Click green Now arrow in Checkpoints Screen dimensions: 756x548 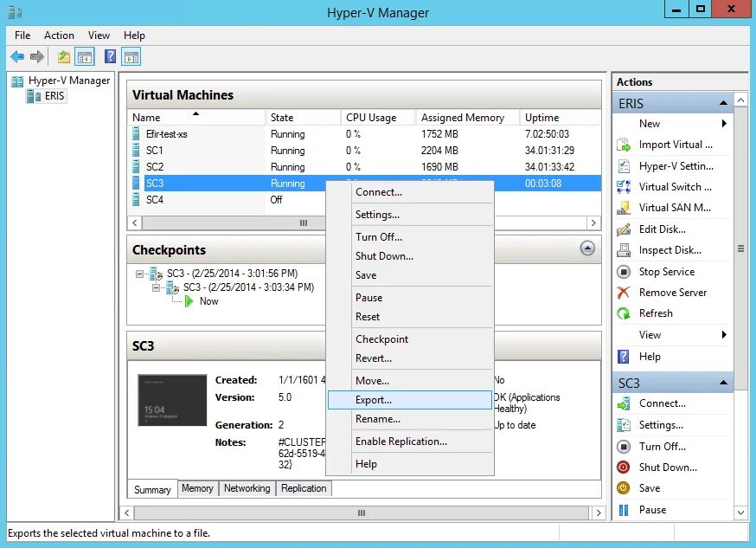tap(189, 301)
